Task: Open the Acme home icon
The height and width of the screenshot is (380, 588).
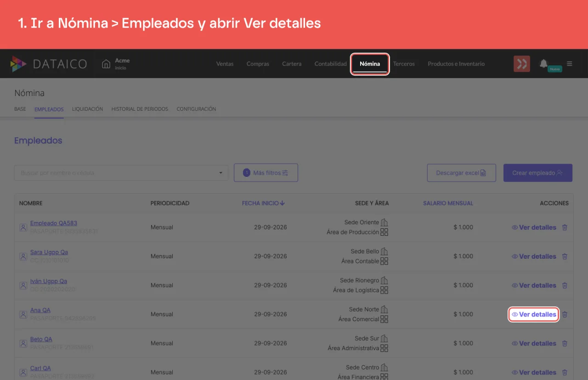Action: tap(106, 64)
